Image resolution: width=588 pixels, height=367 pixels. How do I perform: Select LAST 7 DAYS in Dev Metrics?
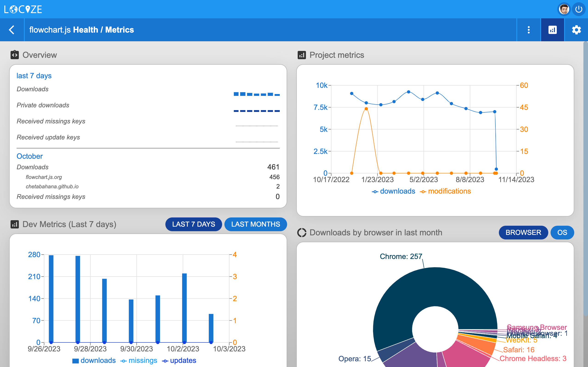pyautogui.click(x=193, y=224)
